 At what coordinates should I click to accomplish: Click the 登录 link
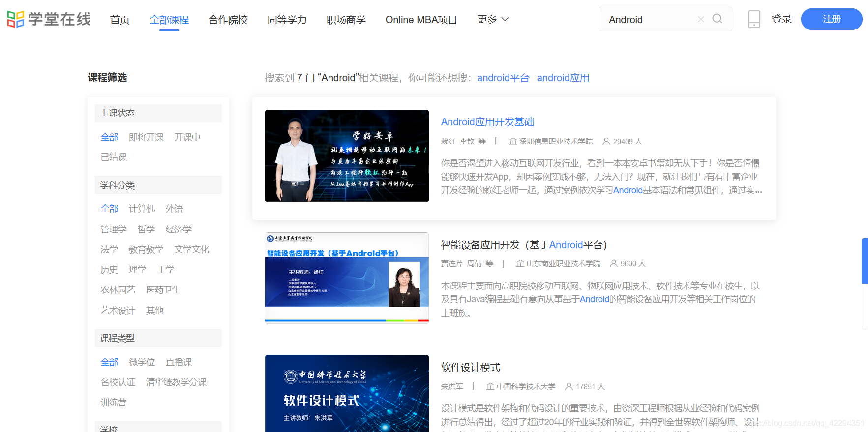coord(781,19)
